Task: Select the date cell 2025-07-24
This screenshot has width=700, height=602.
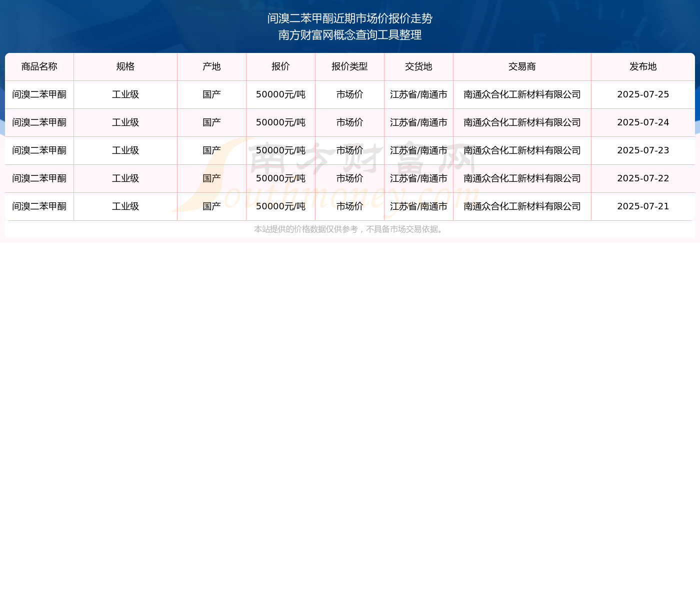Action: pyautogui.click(x=643, y=122)
